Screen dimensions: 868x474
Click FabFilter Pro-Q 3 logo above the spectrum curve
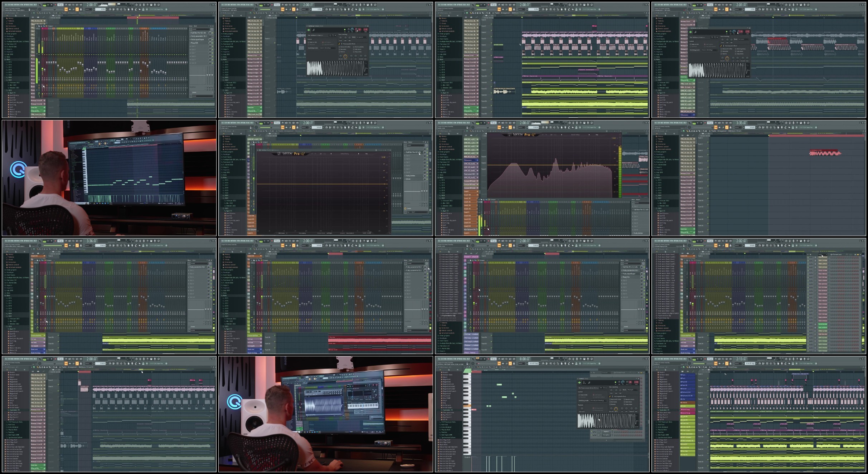[524, 135]
